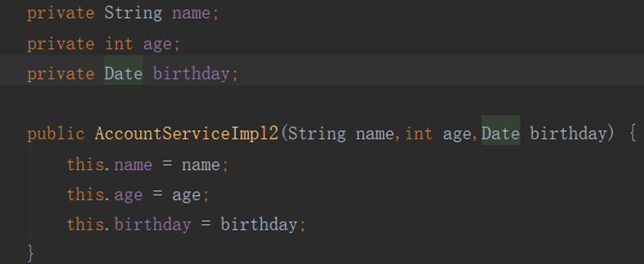The height and width of the screenshot is (264, 644).
Task: Click the String type in the name field declaration
Action: (133, 13)
